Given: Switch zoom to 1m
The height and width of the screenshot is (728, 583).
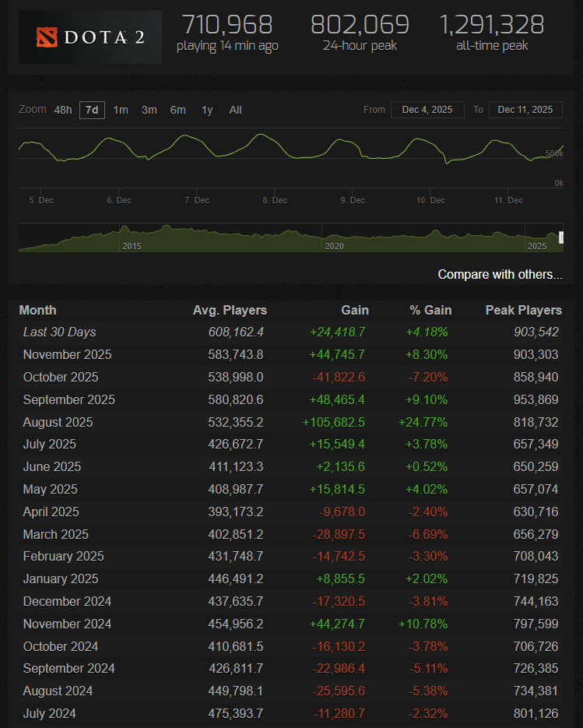Looking at the screenshot, I should coord(121,110).
